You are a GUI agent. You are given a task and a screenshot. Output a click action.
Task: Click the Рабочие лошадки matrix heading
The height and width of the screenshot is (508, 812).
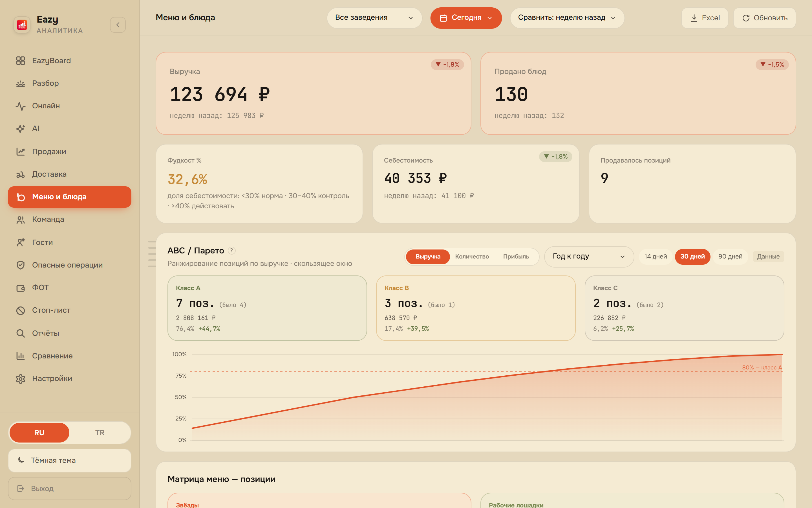516,505
